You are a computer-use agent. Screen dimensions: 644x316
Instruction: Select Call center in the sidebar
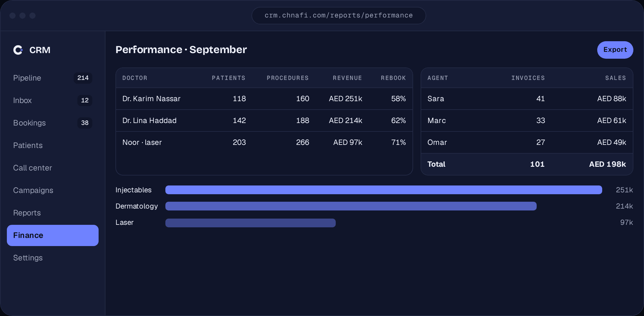52,168
